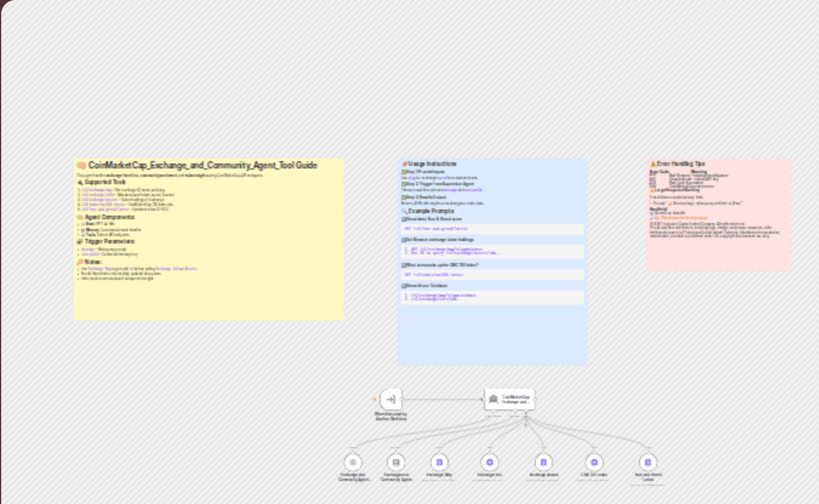Select the Fear and Greed Latest node

tap(648, 462)
